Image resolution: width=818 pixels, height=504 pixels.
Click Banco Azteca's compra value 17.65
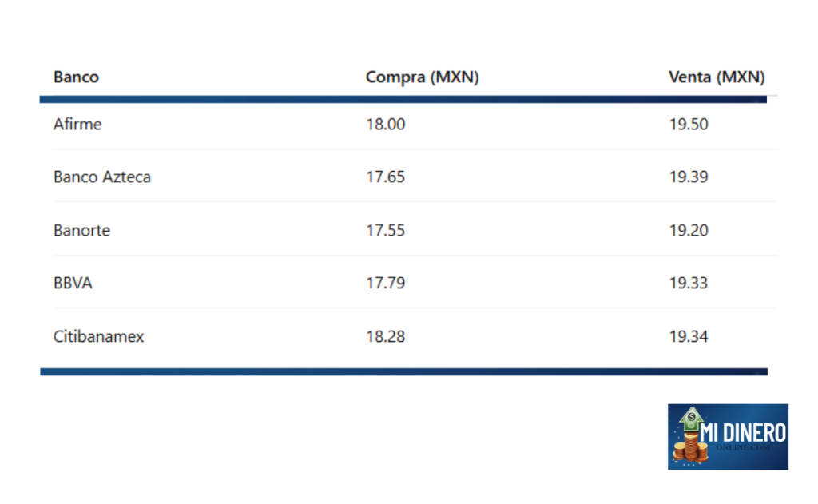[386, 177]
